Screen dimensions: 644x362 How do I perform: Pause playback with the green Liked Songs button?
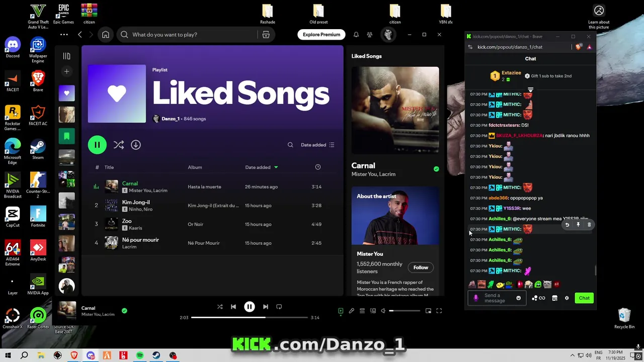(97, 145)
